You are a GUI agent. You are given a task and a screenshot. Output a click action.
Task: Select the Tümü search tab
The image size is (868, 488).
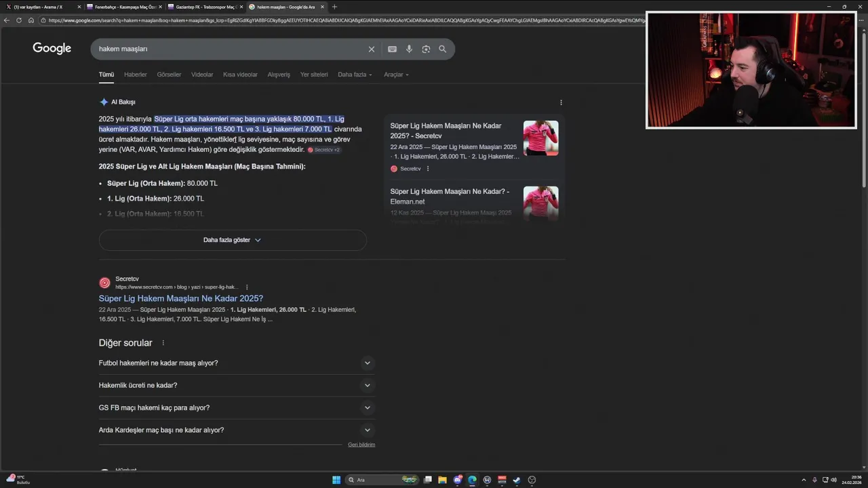106,75
